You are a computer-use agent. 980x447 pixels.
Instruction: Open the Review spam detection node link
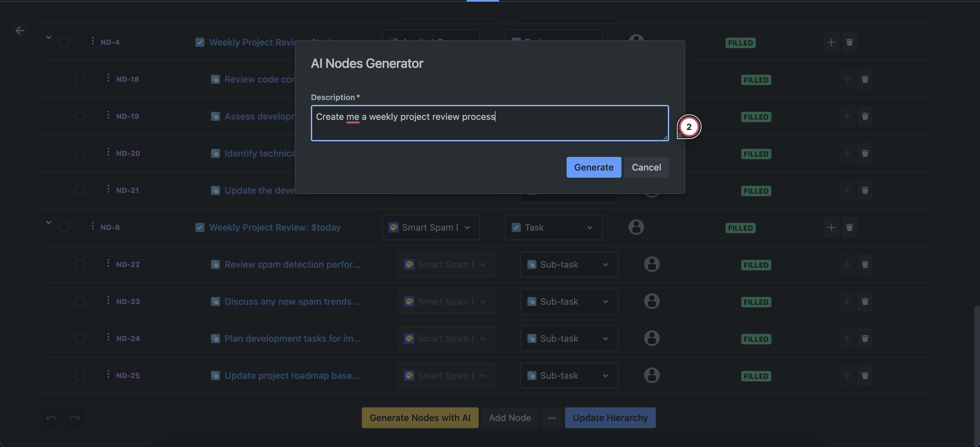(292, 264)
